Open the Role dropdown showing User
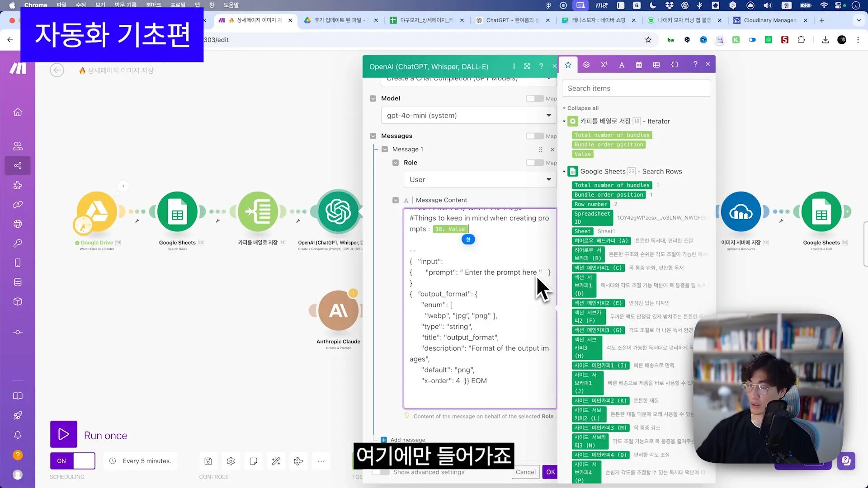The height and width of the screenshot is (488, 868). tap(480, 179)
